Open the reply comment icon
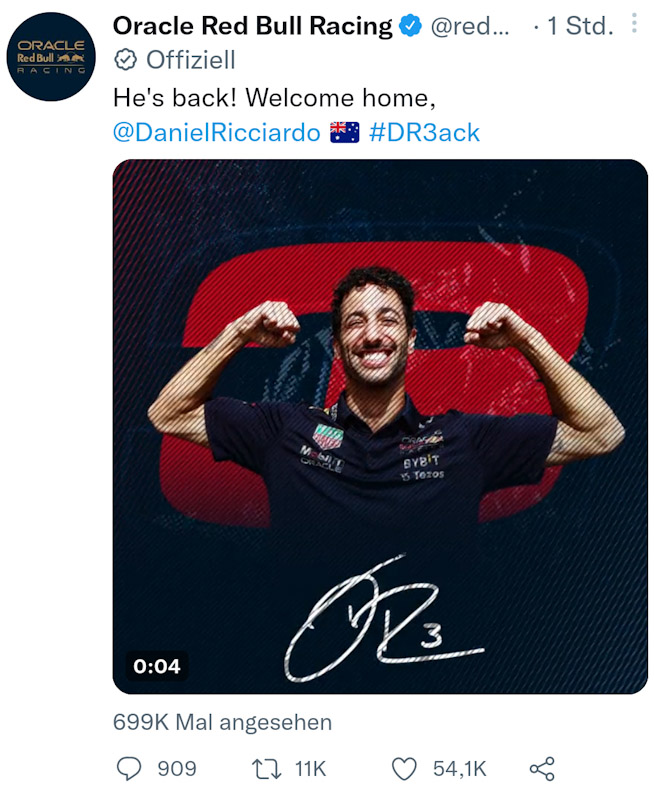Viewport: 654px width, 800px height. click(x=129, y=768)
